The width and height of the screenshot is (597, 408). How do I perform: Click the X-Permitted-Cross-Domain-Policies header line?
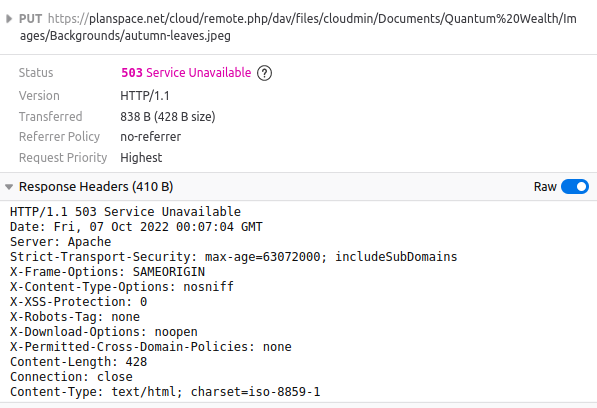pos(151,347)
